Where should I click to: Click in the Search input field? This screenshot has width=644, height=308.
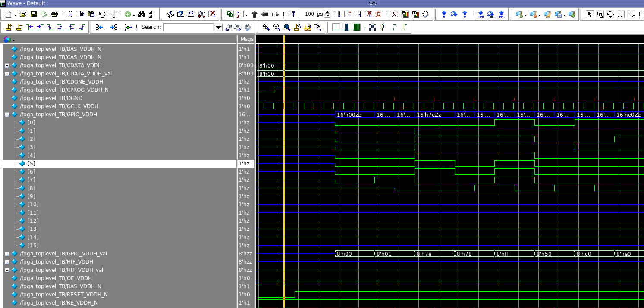188,27
